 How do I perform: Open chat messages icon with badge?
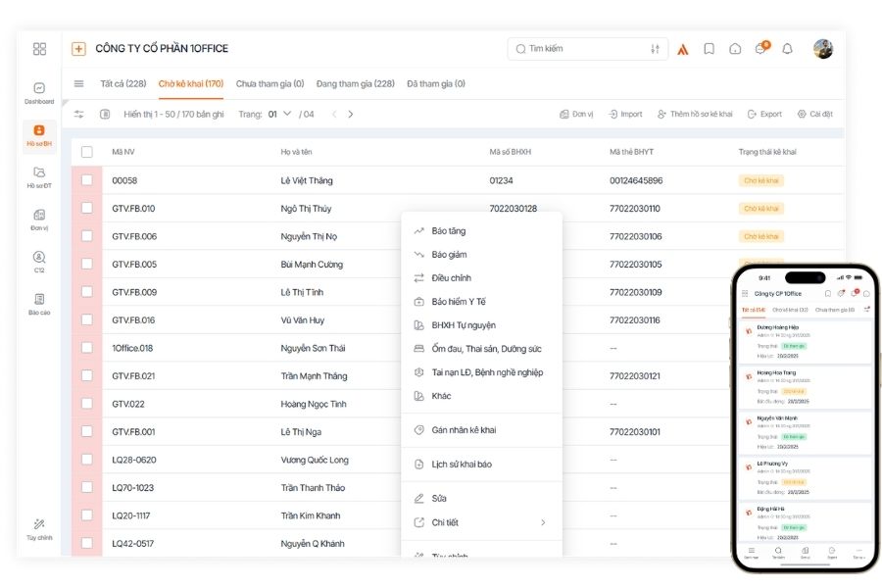tap(761, 48)
